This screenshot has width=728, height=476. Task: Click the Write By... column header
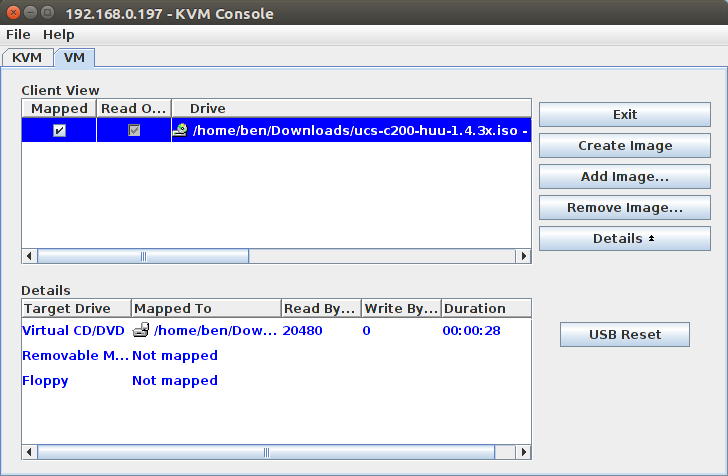[402, 308]
